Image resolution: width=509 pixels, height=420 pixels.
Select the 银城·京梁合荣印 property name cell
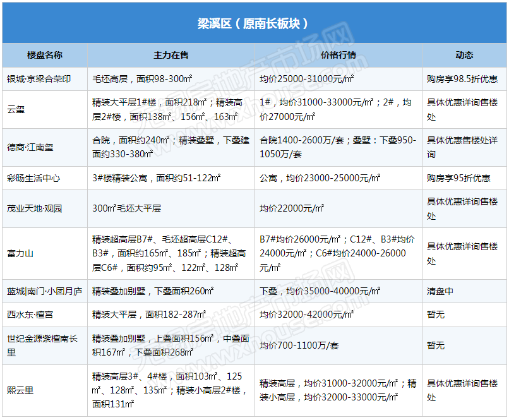pos(39,79)
